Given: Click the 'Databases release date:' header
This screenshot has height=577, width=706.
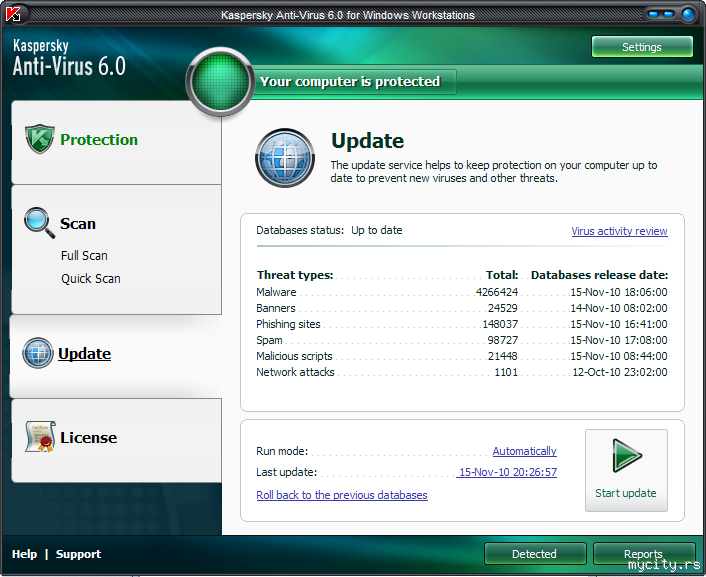Looking at the screenshot, I should 600,275.
